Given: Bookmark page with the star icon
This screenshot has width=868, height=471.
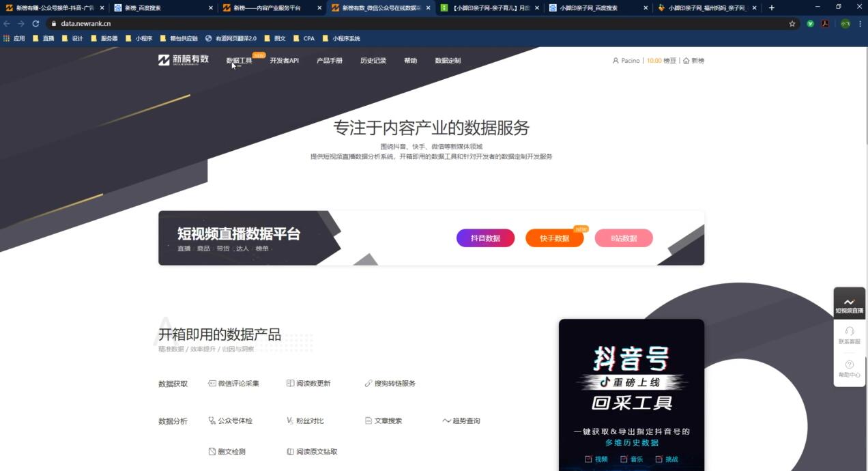Looking at the screenshot, I should coord(792,23).
